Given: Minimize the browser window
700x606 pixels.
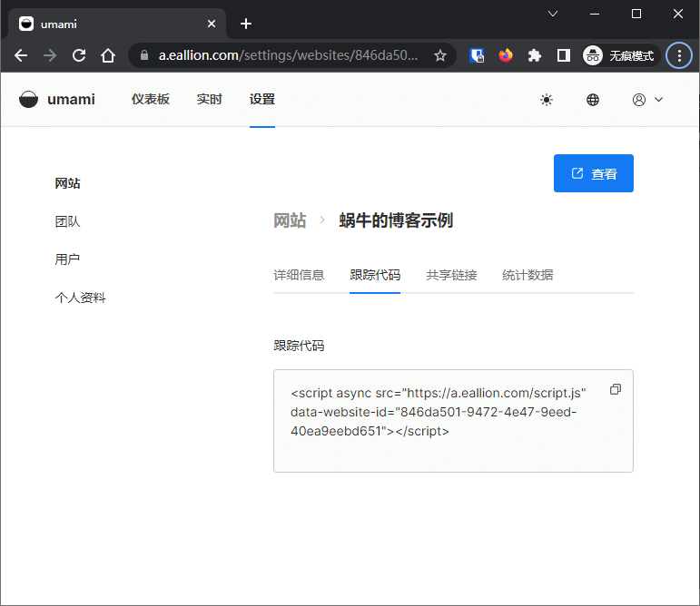Looking at the screenshot, I should [x=594, y=14].
